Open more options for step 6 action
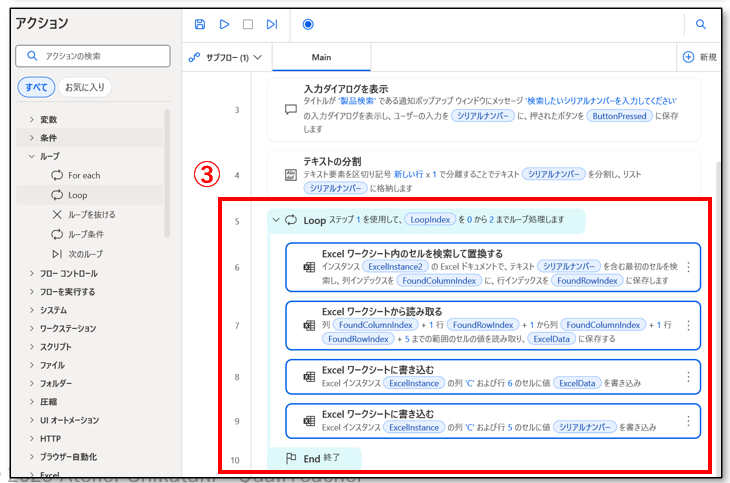 click(688, 268)
